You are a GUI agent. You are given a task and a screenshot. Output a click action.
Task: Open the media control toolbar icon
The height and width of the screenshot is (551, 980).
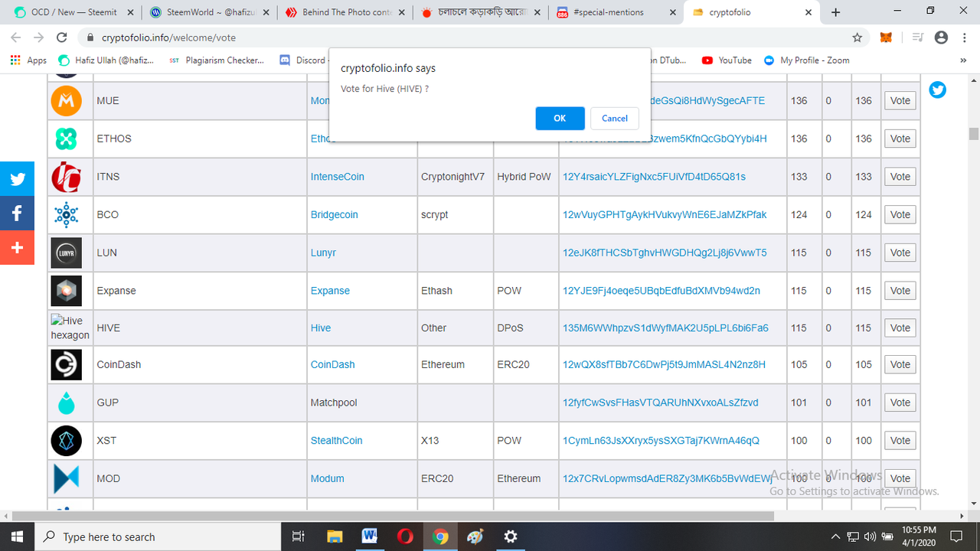click(x=917, y=37)
